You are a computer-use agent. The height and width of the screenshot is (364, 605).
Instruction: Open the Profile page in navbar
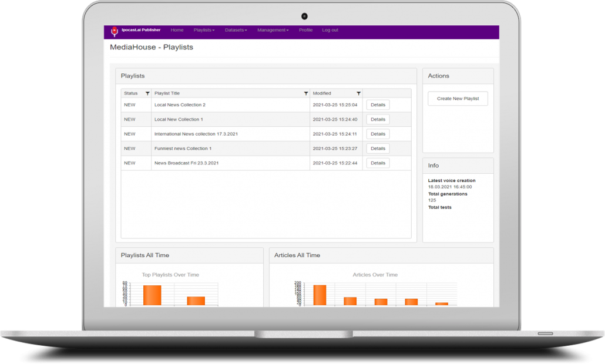[x=305, y=30]
